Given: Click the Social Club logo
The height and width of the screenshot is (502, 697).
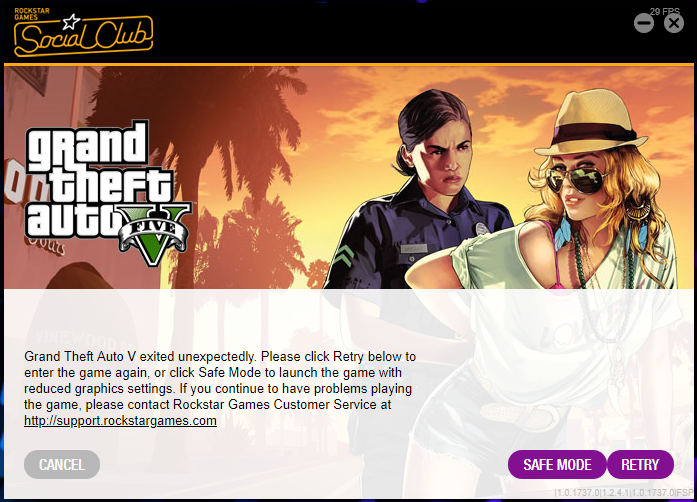Looking at the screenshot, I should (83, 32).
